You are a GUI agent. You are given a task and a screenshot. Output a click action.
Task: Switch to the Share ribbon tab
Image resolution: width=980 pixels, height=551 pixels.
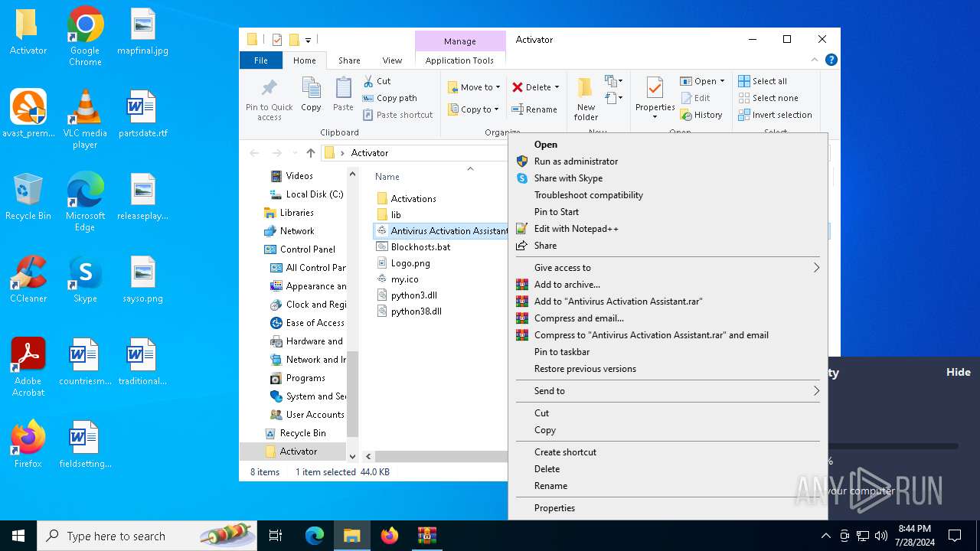349,60
